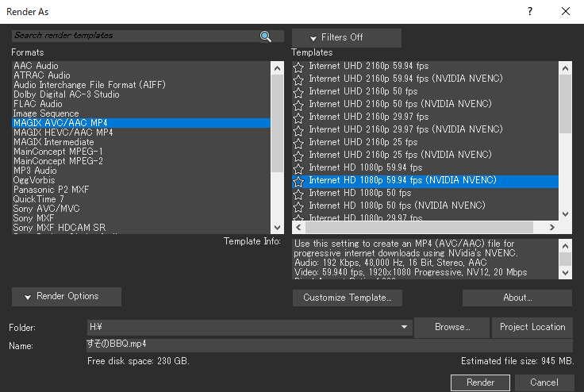Expand the Filters Off dropdown
The width and height of the screenshot is (584, 392).
click(x=346, y=37)
